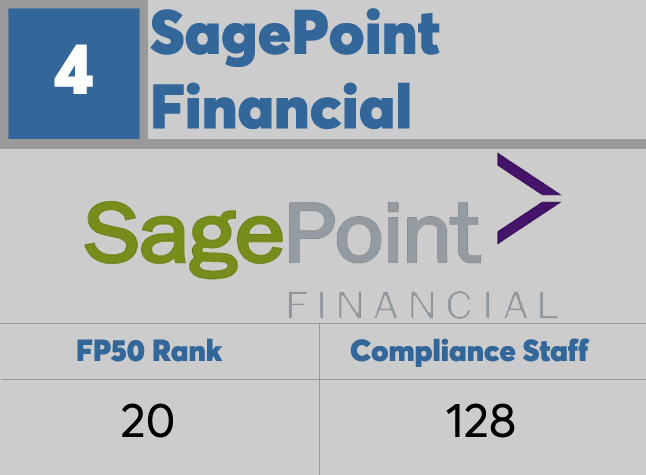
Task: Click the word Rank in the column header
Action: pos(189,351)
